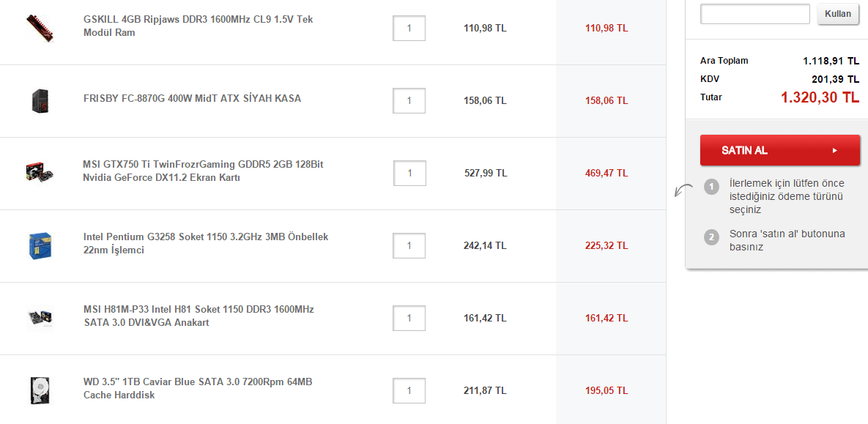The image size is (868, 424).
Task: Edit quantity field for Intel Pentium G3258
Action: [x=409, y=245]
